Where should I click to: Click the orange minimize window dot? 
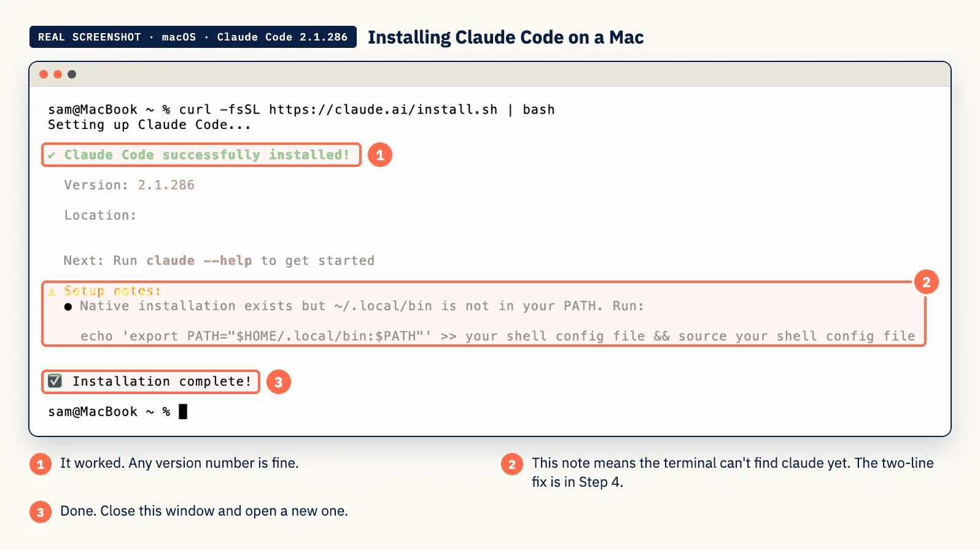(58, 74)
